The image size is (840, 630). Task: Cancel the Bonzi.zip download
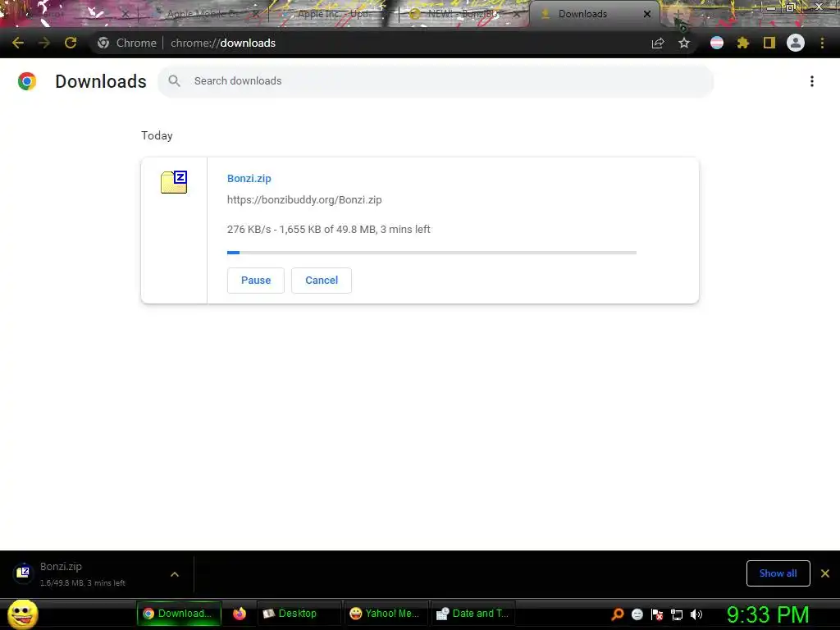[322, 281]
